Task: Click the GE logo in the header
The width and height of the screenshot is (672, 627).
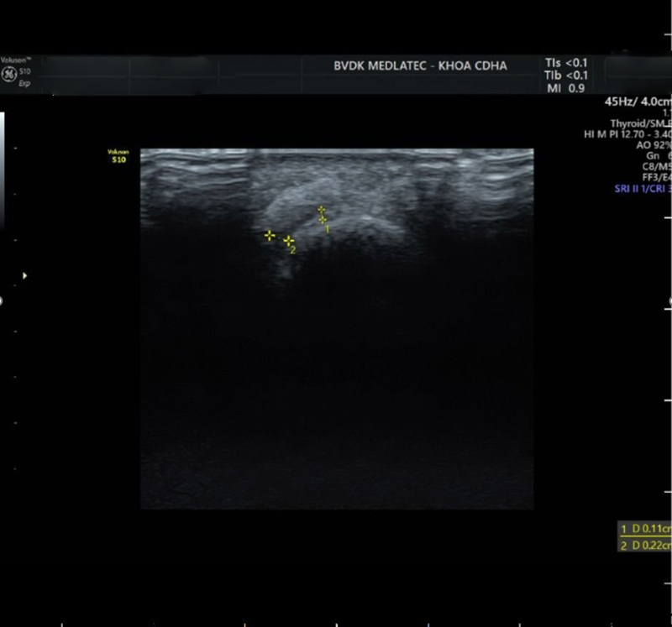Action: (x=10, y=74)
